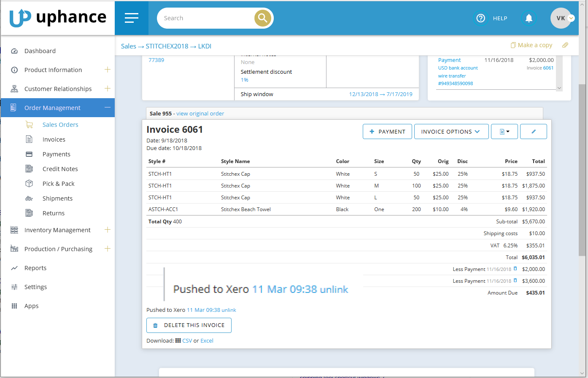Click the Payment link dated 11/16/2018
The width and height of the screenshot is (588, 378).
[x=450, y=60]
